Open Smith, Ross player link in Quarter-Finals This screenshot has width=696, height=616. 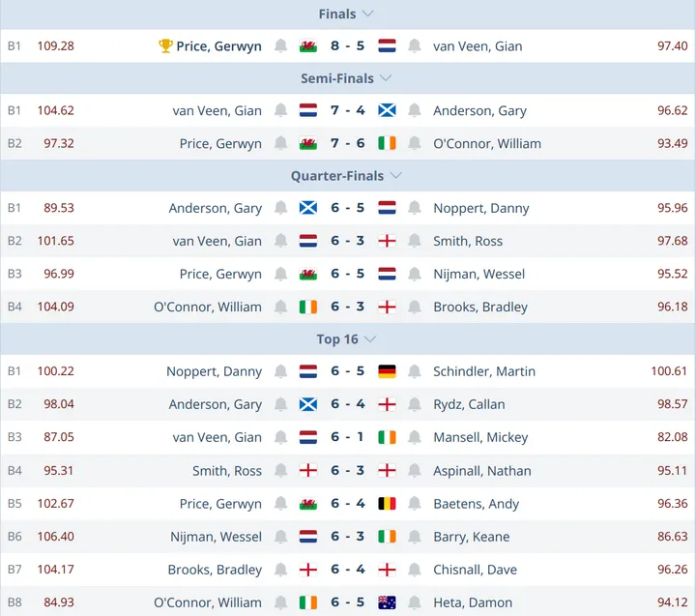pos(468,242)
